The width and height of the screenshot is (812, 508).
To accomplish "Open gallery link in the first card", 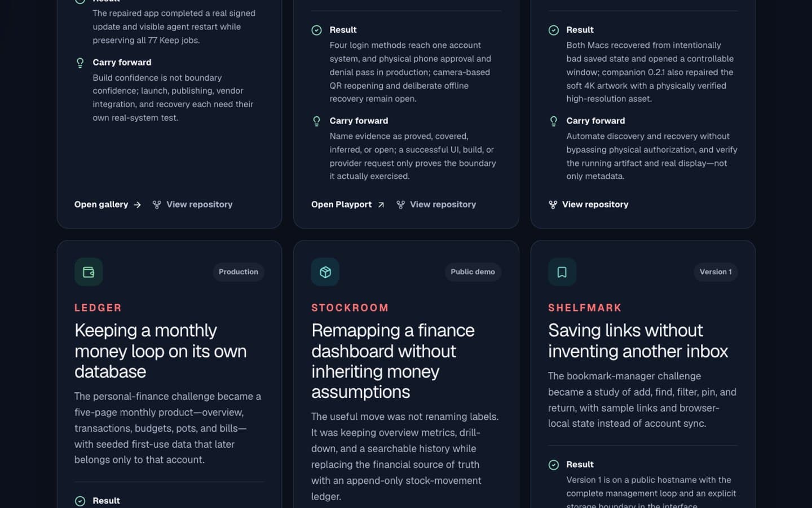I will click(108, 204).
